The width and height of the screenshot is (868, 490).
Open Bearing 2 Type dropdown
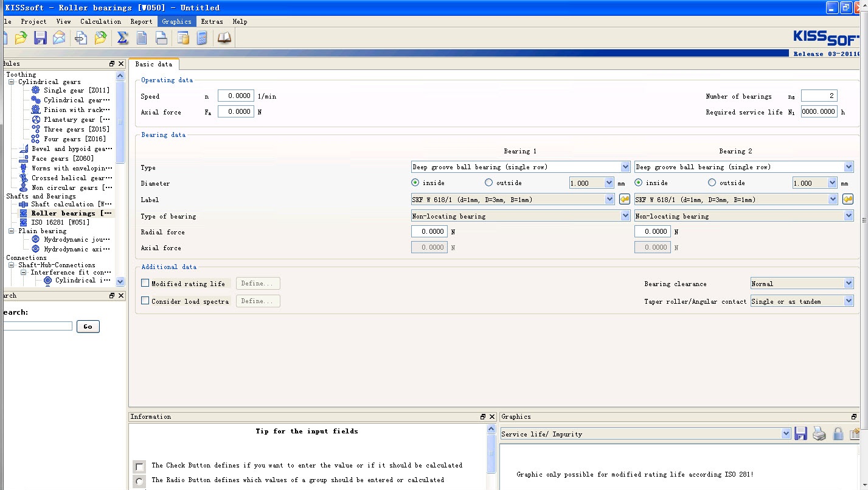pos(744,167)
